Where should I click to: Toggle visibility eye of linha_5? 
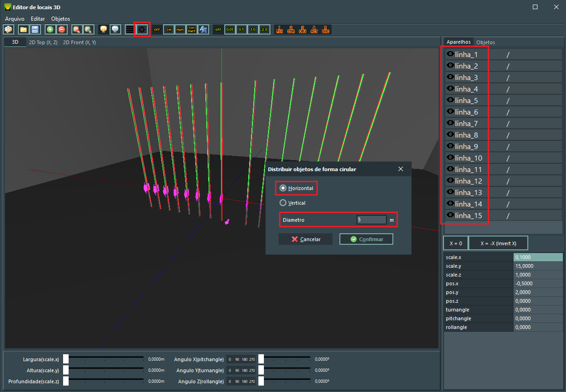tap(450, 100)
